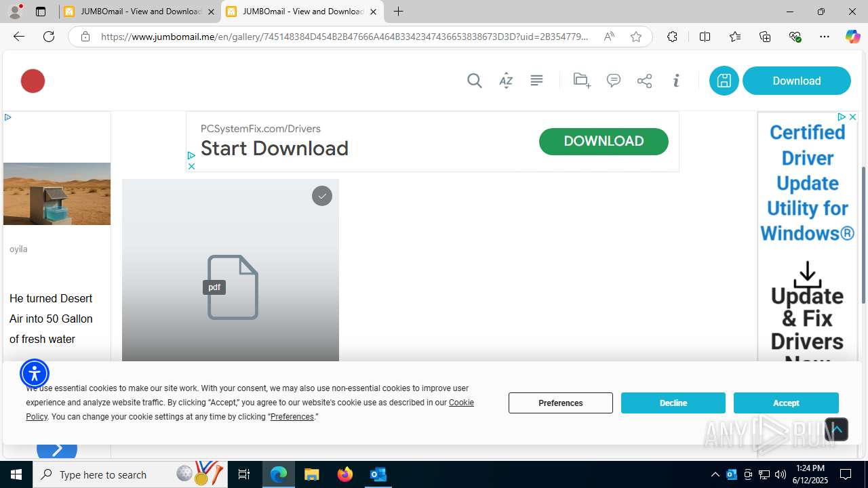Screen dimensions: 868x488
Task: Open the taskbar clock showing 1:24 PM
Action: 810,474
